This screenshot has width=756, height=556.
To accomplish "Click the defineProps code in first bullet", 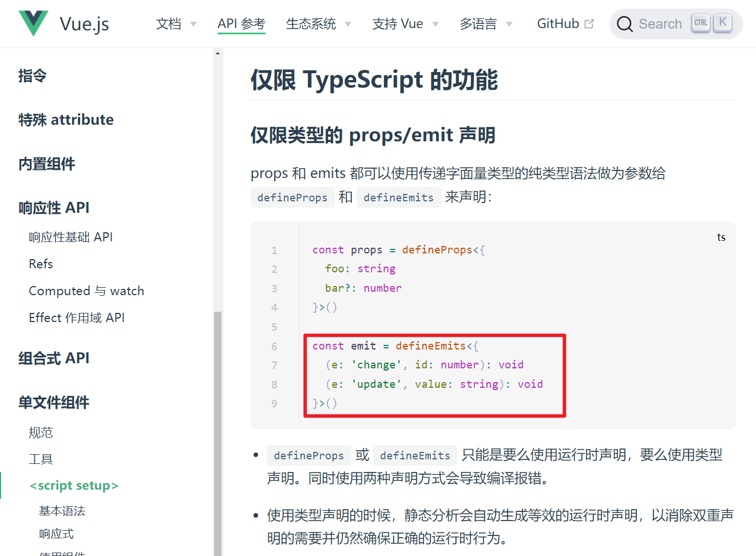I will click(309, 455).
